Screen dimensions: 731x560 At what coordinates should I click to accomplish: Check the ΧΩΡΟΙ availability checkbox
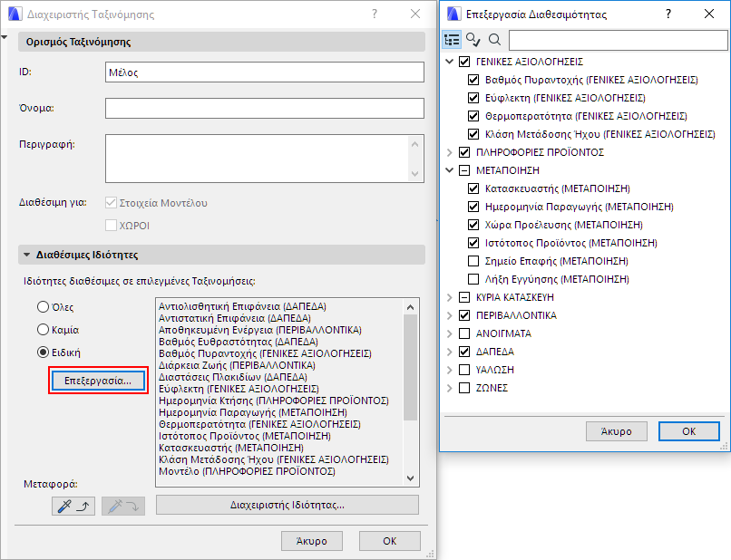111,226
